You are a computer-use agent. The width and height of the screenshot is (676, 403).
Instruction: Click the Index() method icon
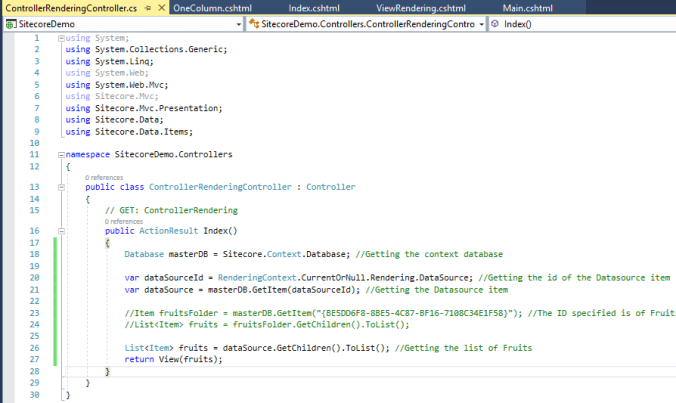point(496,23)
